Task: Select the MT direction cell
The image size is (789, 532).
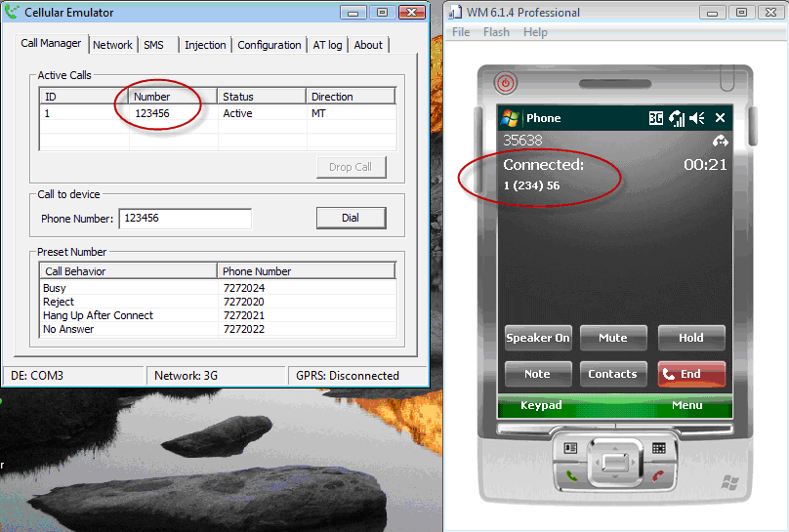Action: pos(318,113)
